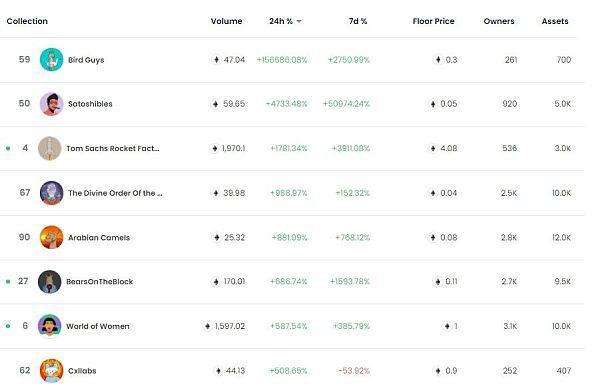
Task: Open the Divine Order collection avatar
Action: [x=51, y=193]
